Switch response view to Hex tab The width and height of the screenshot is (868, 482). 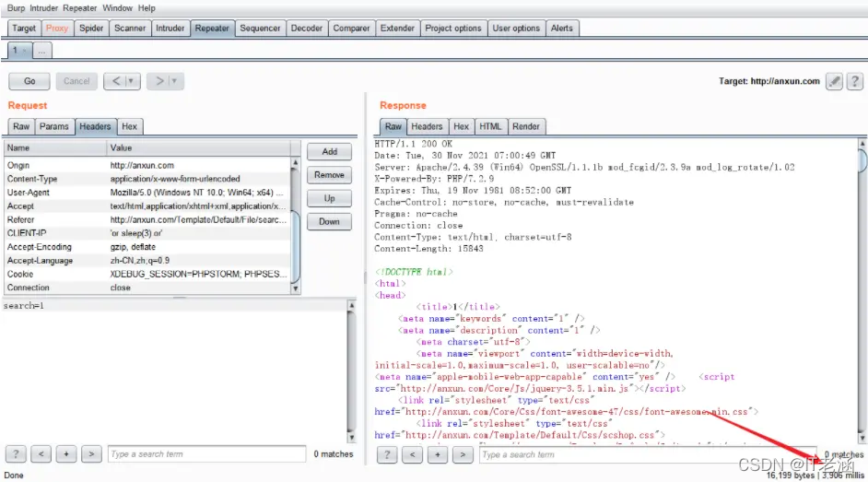[x=461, y=127]
